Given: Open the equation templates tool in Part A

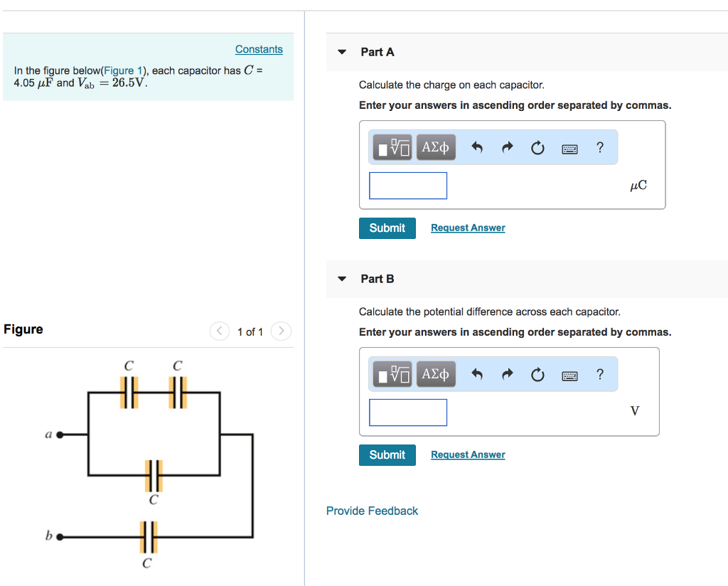Looking at the screenshot, I should [392, 147].
